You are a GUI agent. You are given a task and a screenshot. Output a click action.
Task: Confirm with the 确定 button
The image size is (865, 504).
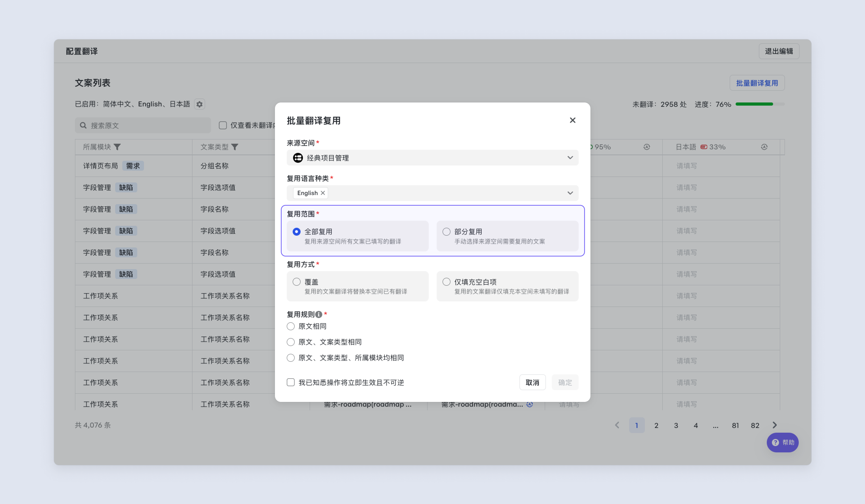click(565, 382)
